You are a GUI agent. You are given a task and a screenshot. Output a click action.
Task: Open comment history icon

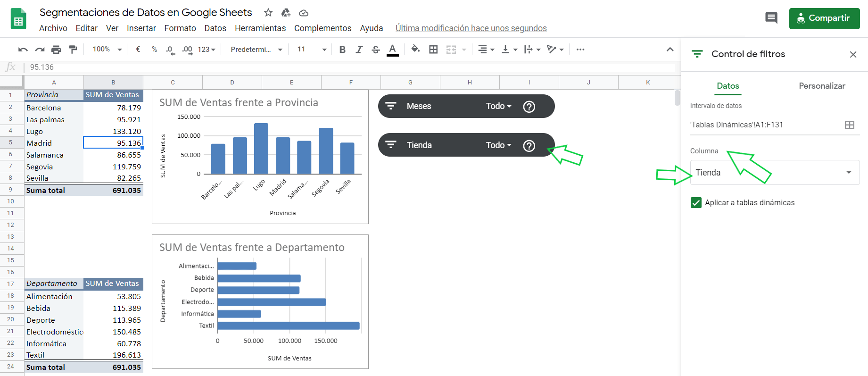(771, 18)
